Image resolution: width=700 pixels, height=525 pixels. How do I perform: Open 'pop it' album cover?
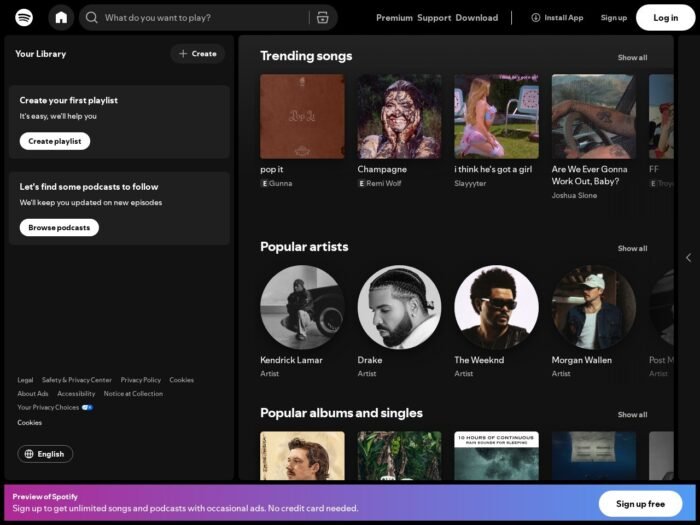(x=302, y=116)
